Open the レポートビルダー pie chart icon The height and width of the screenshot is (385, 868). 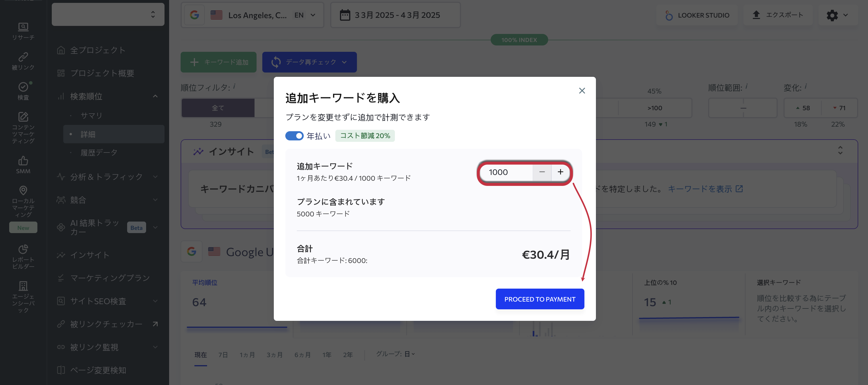pyautogui.click(x=23, y=249)
